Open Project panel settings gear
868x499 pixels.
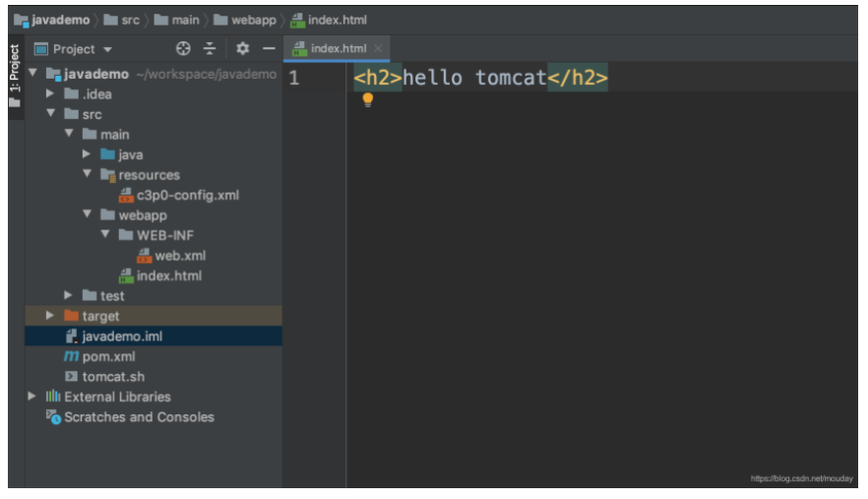(242, 49)
